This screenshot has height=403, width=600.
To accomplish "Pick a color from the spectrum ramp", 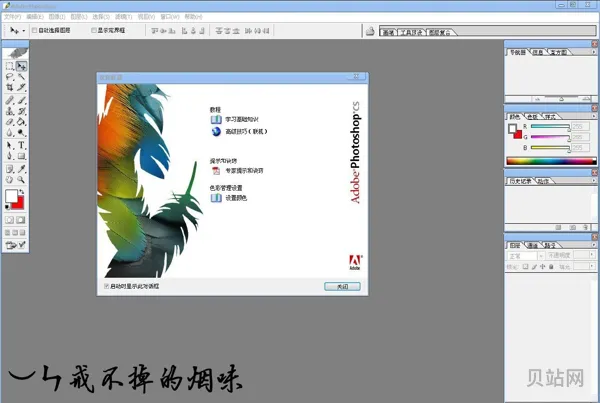I will (551, 161).
